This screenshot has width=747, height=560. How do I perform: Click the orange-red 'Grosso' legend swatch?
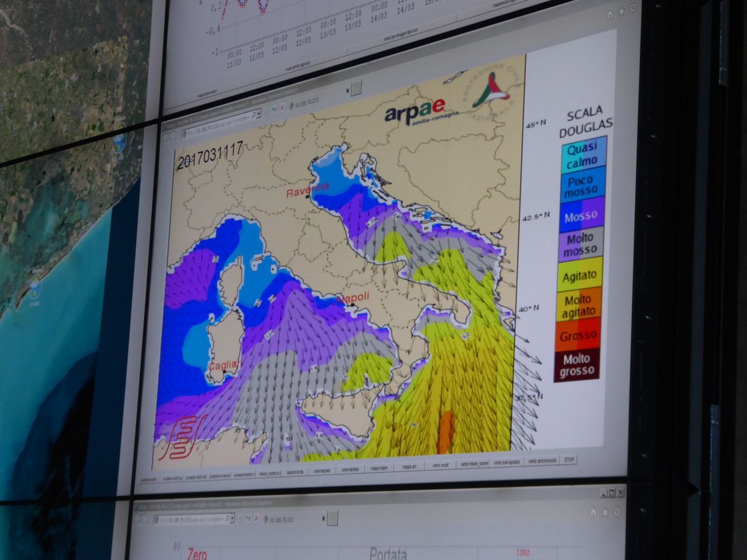click(x=577, y=334)
